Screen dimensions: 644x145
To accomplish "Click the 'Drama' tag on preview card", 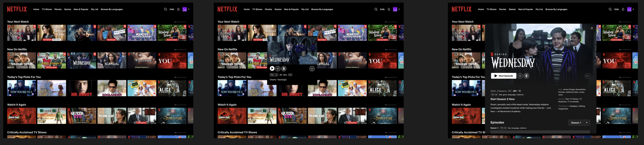I will tap(273, 80).
